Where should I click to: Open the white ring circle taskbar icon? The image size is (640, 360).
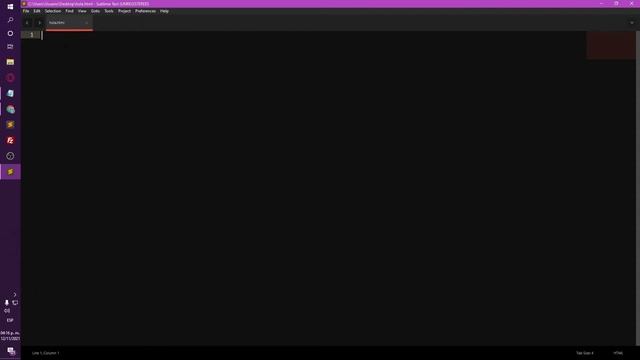(10, 156)
